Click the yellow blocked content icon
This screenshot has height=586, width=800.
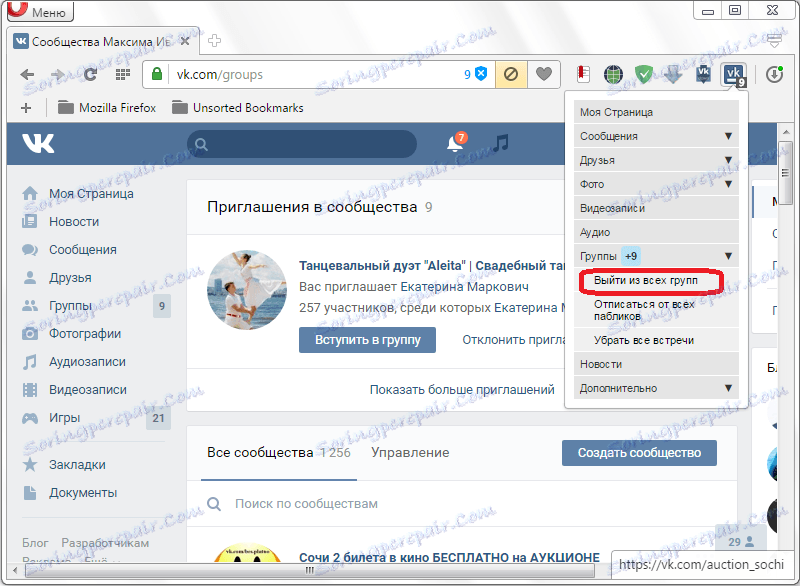(x=511, y=74)
